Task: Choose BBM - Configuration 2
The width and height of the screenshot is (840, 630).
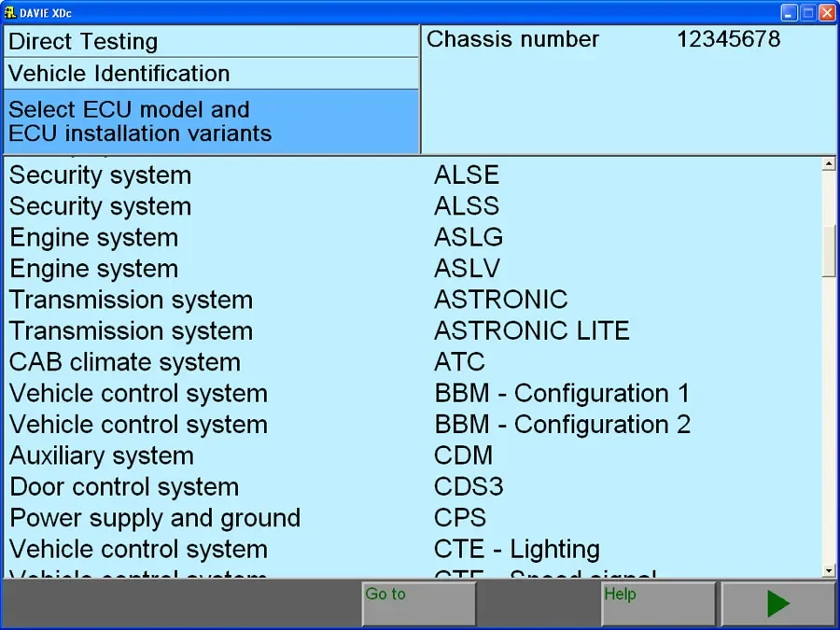Action: coord(561,424)
